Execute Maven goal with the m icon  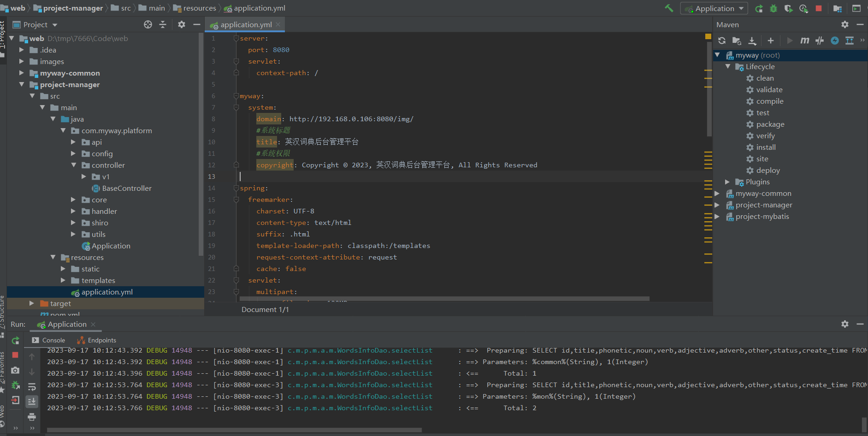tap(805, 41)
